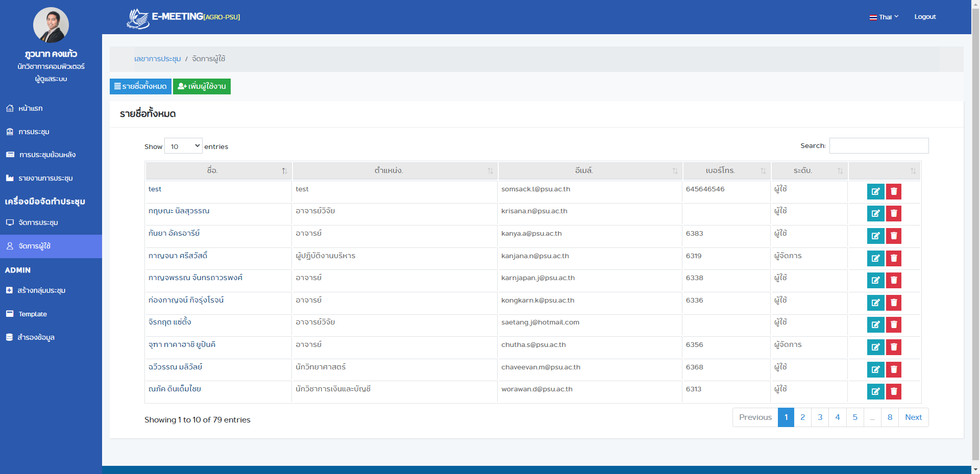The width and height of the screenshot is (980, 474).
Task: Go to page 3 of results
Action: [x=820, y=417]
